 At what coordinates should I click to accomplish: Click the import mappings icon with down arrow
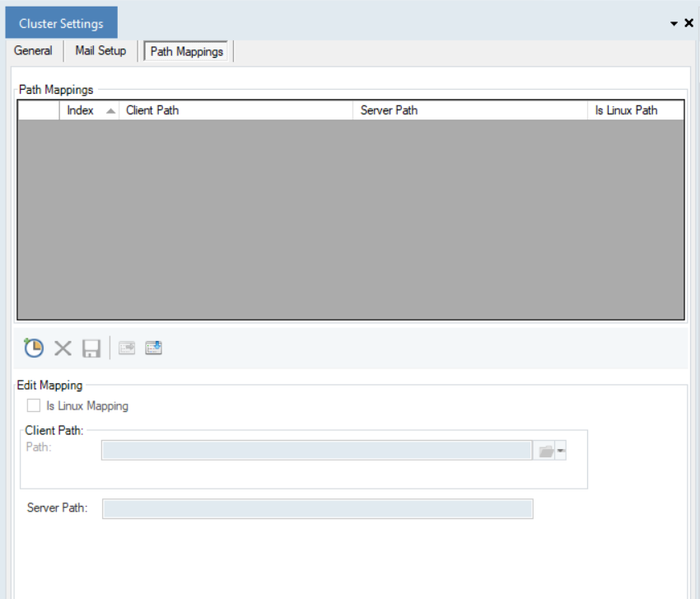click(154, 348)
